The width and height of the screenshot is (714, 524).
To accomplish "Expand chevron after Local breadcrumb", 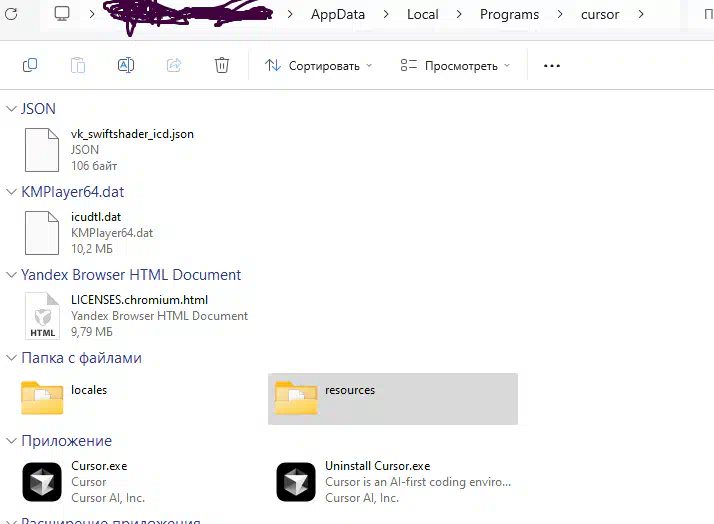I will click(x=459, y=14).
